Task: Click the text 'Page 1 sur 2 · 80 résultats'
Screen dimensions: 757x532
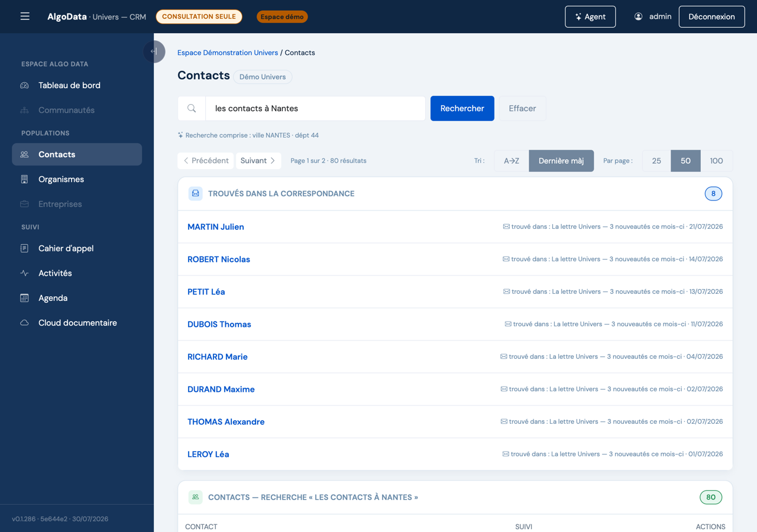Action: click(x=328, y=161)
